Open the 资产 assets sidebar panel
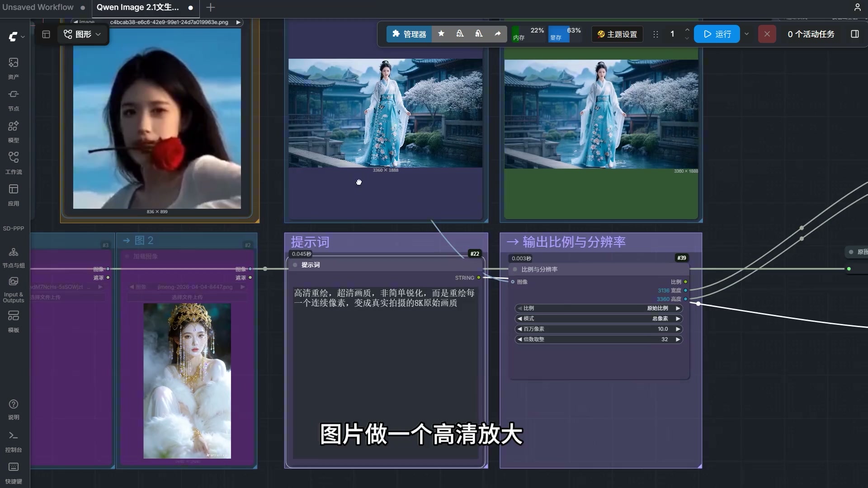Screen dimensions: 868x488 14,68
